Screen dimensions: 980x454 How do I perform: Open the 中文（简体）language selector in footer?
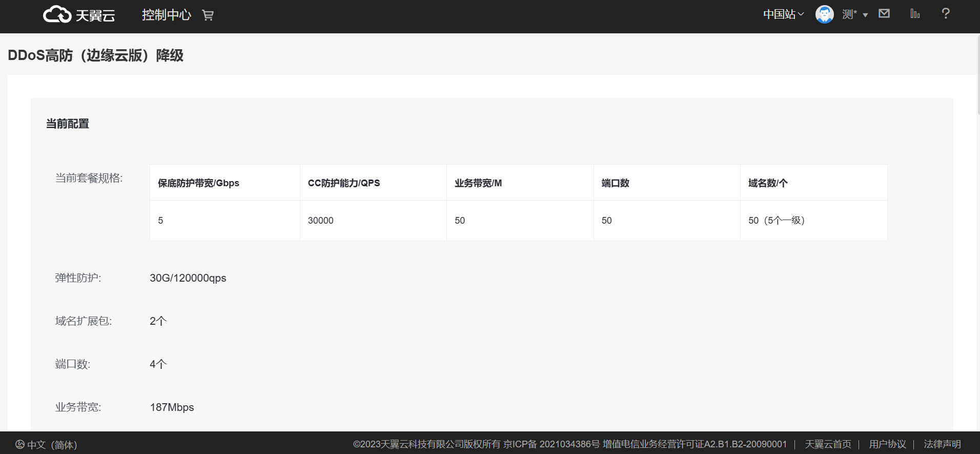click(46, 445)
